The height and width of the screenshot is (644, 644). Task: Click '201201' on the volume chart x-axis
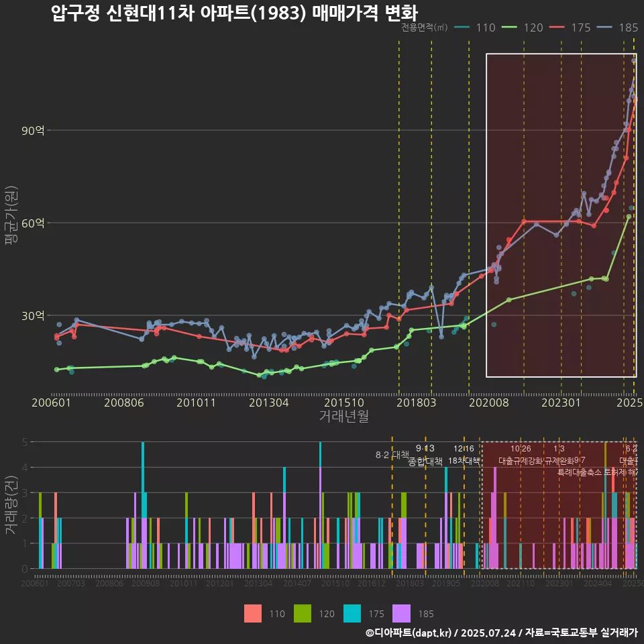click(x=220, y=583)
